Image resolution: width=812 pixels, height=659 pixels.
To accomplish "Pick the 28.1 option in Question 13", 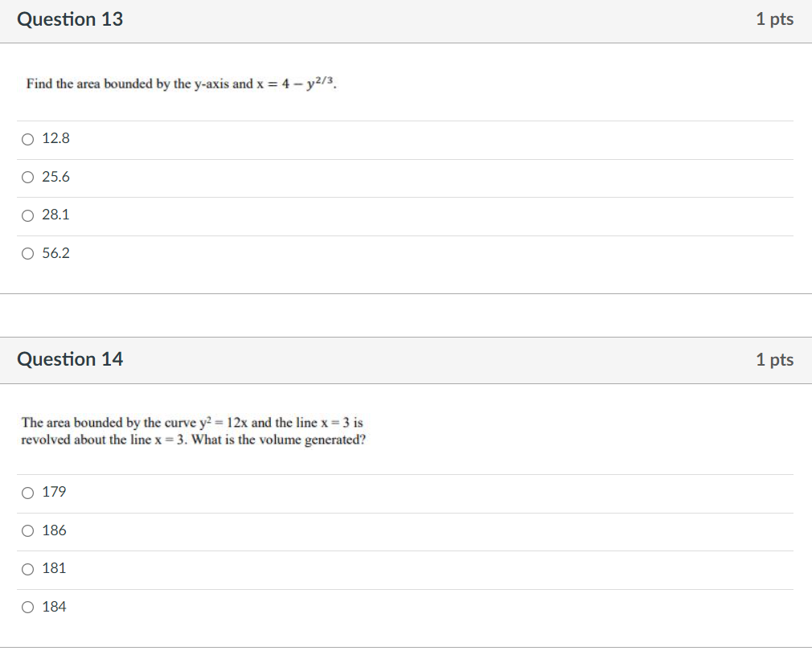I will (27, 215).
